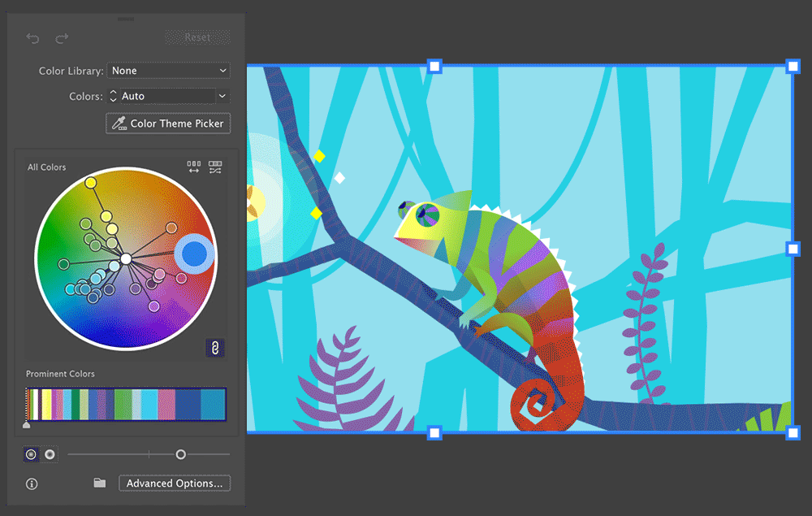The image size is (812, 516).
Task: Click the change color order randomly icon
Action: pyautogui.click(x=194, y=167)
